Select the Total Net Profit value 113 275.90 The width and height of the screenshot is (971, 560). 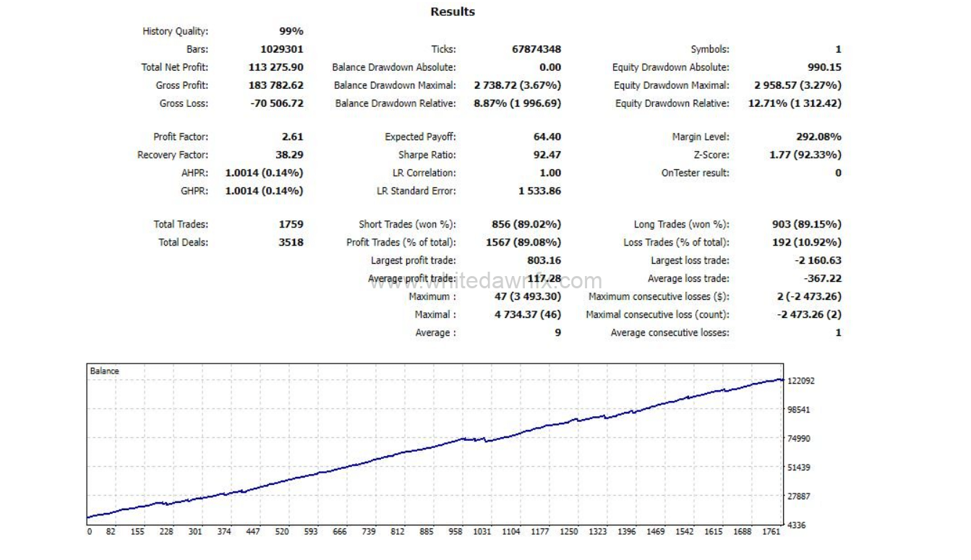click(275, 67)
